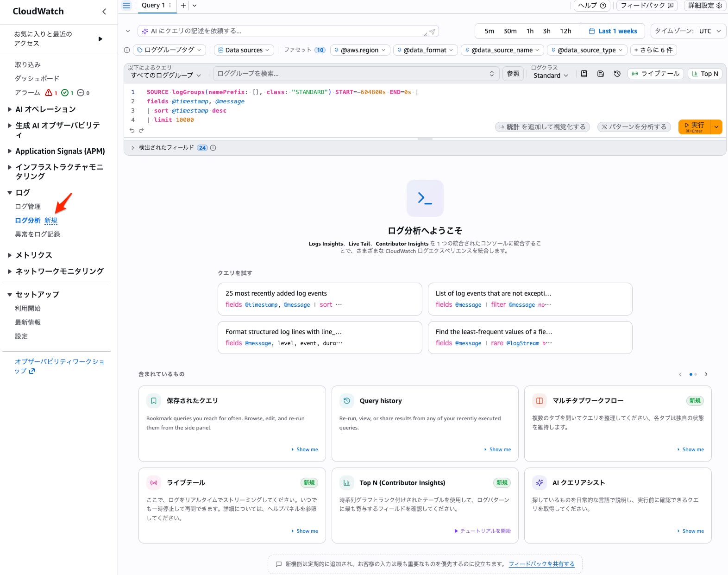Image resolution: width=728 pixels, height=575 pixels.
Task: Open the ログクラス Standard dropdown
Action: click(x=551, y=76)
